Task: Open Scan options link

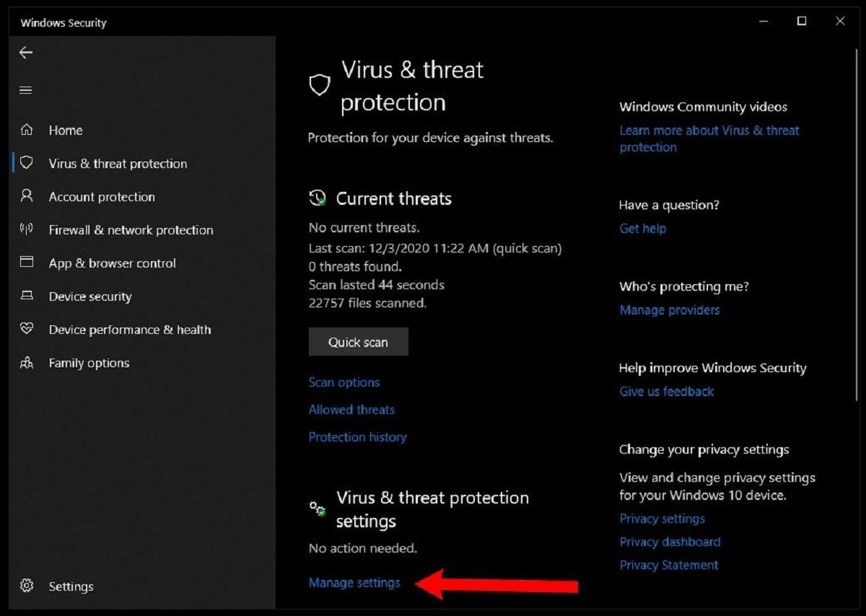Action: [x=344, y=382]
